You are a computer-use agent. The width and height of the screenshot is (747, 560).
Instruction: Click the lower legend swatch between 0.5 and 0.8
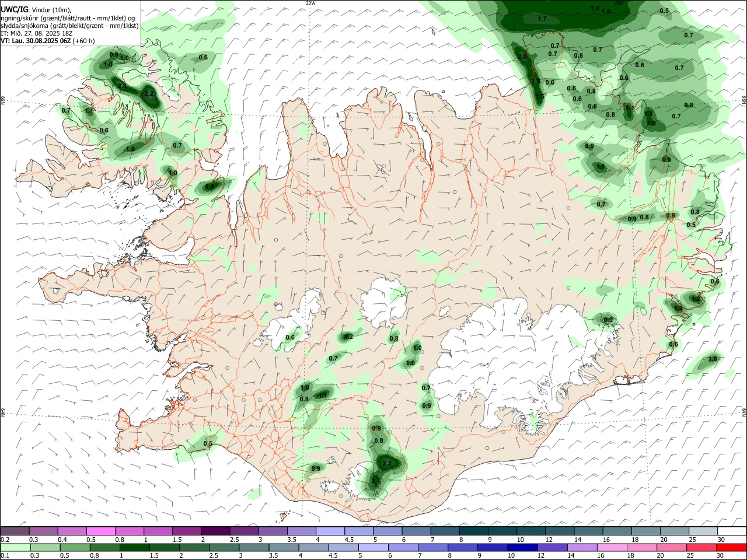click(x=75, y=548)
